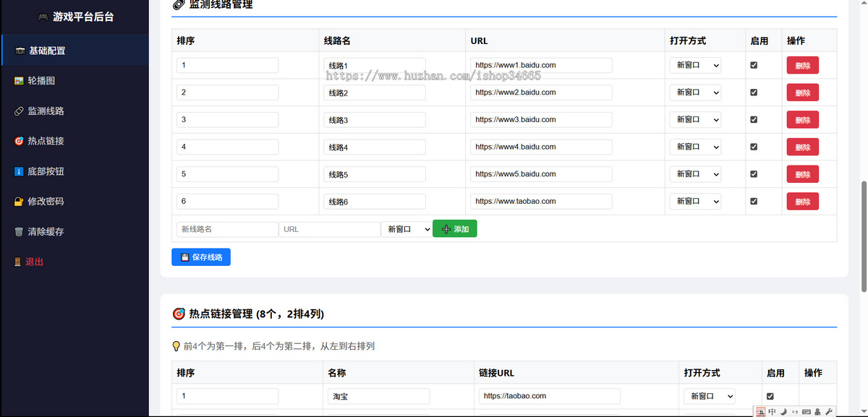The width and height of the screenshot is (868, 417).
Task: Click the 淘宝 name field
Action: (x=379, y=396)
